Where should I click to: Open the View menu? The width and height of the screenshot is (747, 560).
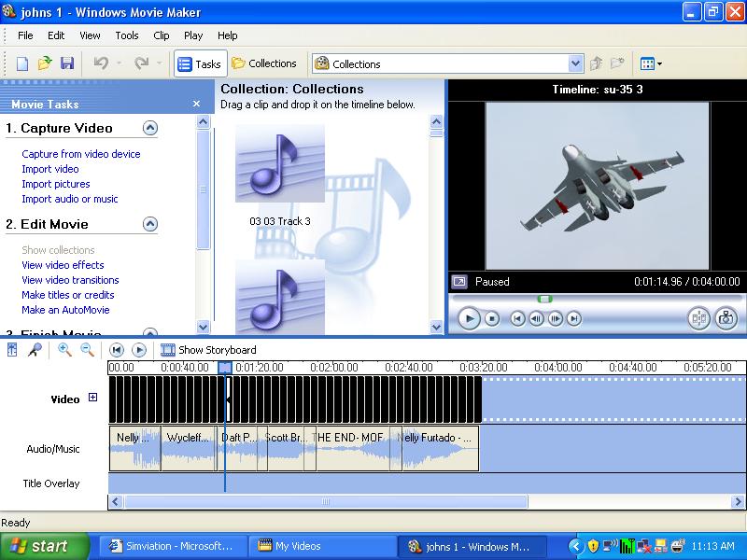point(90,35)
